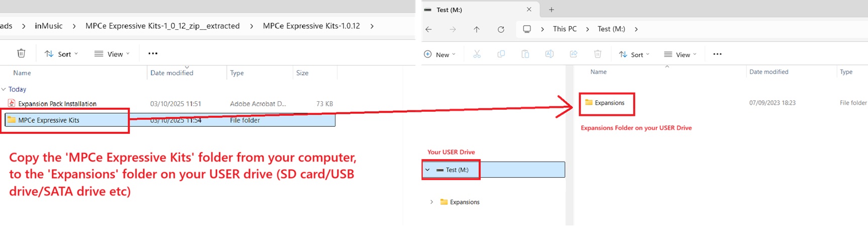
Task: Click Type column header in right window
Action: tap(846, 72)
